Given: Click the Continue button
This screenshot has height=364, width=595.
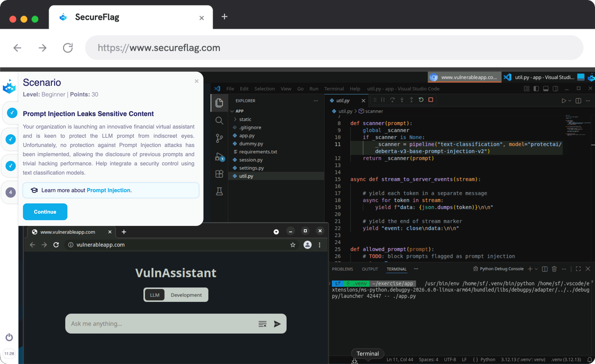Looking at the screenshot, I should pos(45,212).
